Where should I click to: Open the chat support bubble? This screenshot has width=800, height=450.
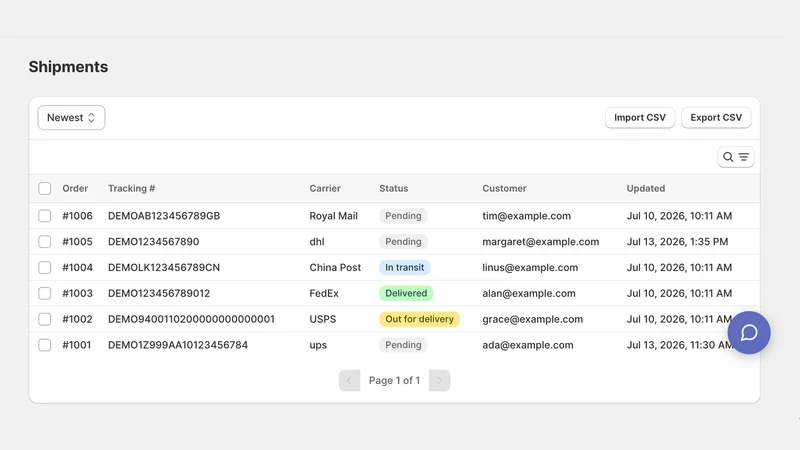coord(748,333)
